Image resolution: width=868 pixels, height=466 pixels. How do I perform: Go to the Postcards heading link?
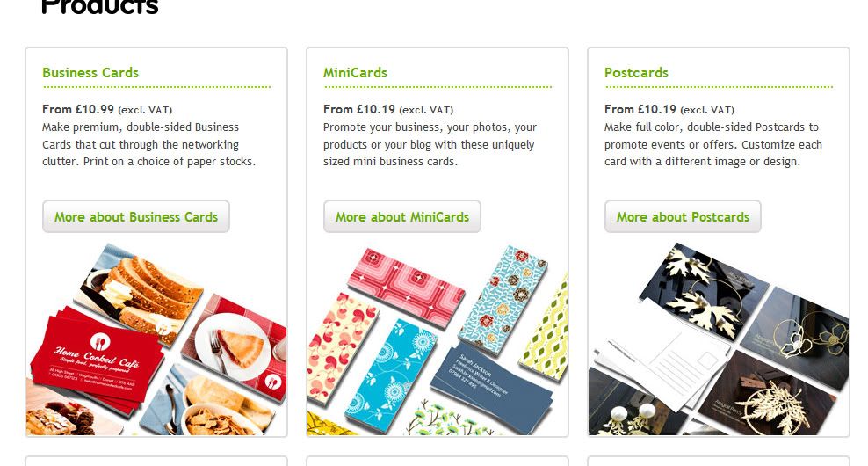point(637,73)
